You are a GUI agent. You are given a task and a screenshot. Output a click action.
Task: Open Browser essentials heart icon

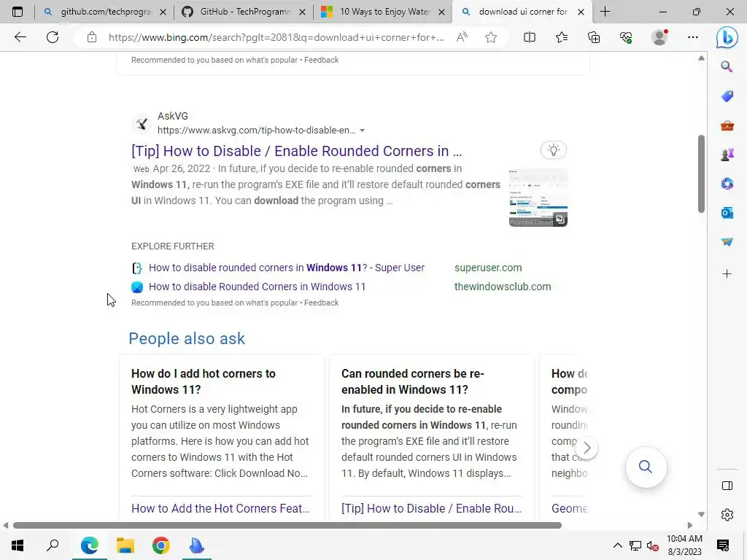[x=626, y=37]
